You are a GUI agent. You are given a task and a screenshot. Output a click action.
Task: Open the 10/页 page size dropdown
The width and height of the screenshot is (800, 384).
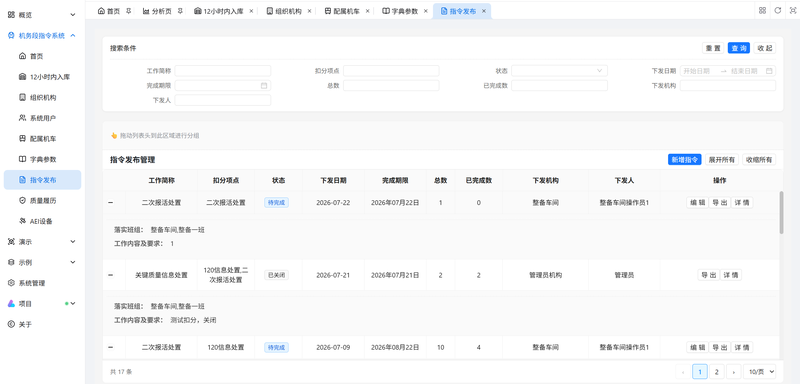pos(760,372)
